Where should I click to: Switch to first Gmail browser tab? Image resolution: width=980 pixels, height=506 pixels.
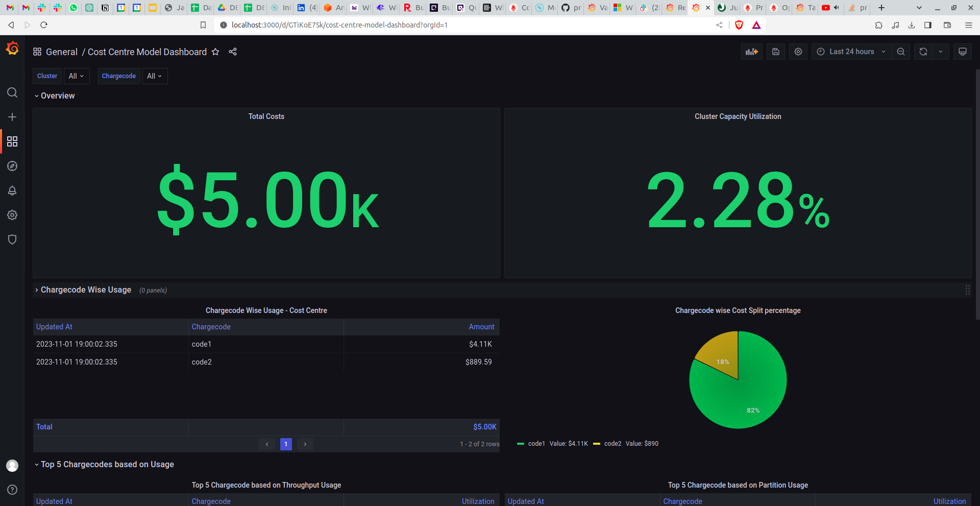point(10,8)
